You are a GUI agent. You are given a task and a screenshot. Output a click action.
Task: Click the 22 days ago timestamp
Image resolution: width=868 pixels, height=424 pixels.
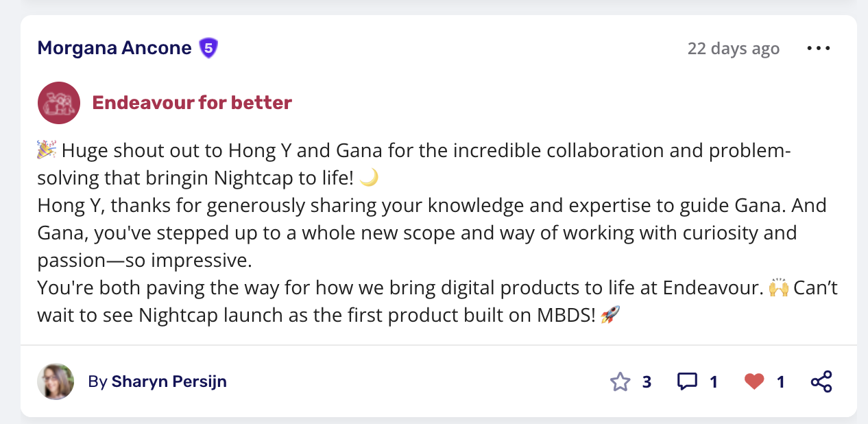tap(733, 49)
